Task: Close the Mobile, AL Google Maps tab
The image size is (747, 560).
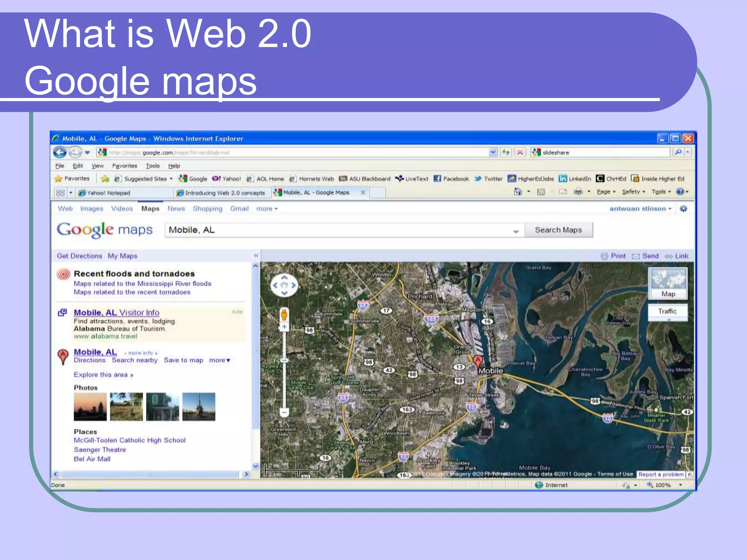Action: pos(363,192)
